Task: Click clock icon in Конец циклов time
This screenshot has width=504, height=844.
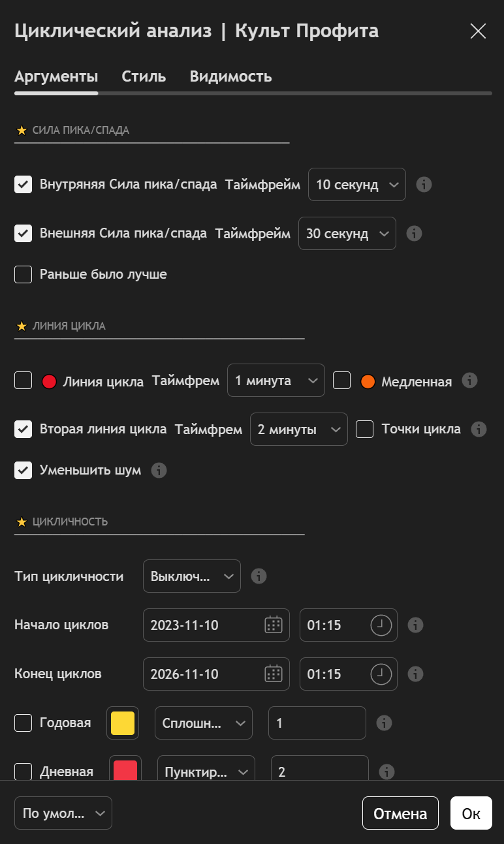Action: 381,674
